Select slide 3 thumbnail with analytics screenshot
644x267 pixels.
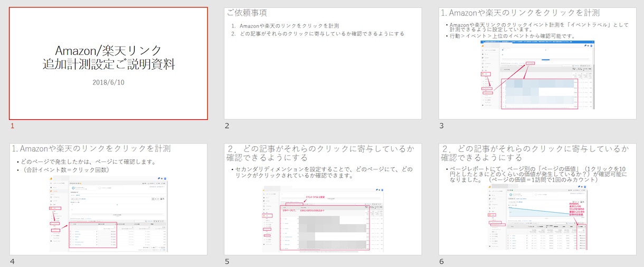(537, 63)
